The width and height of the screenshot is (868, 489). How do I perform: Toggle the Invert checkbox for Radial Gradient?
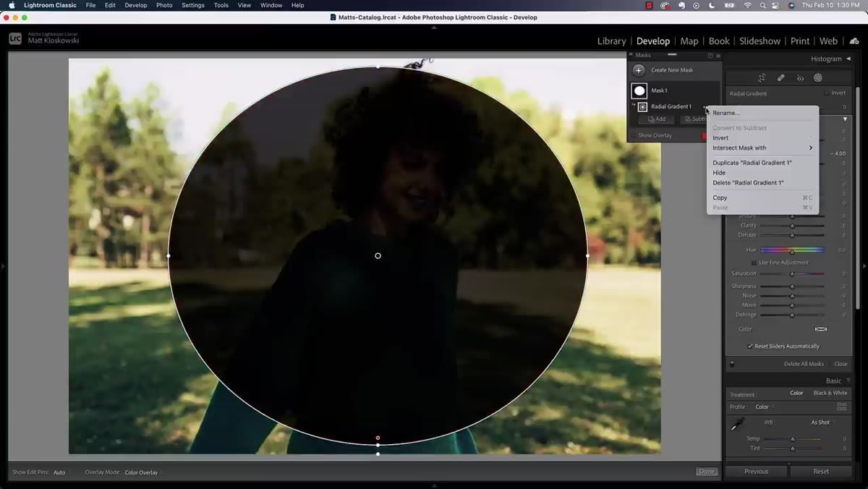click(827, 93)
